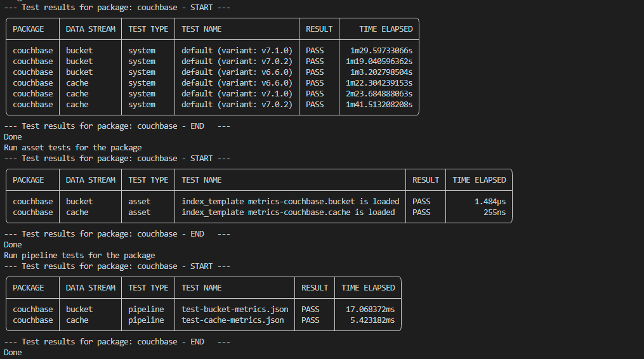Click 'pipeline' test type in bucket row
The image size is (644, 359).
pos(146,310)
